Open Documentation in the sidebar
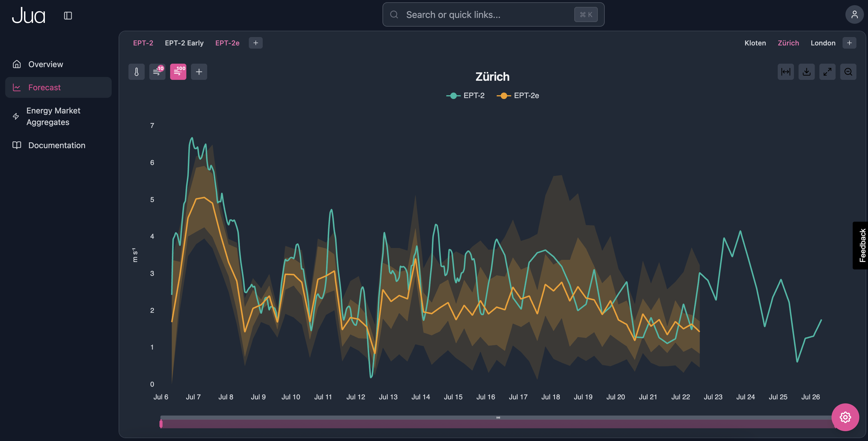Image resolution: width=868 pixels, height=441 pixels. coord(58,145)
